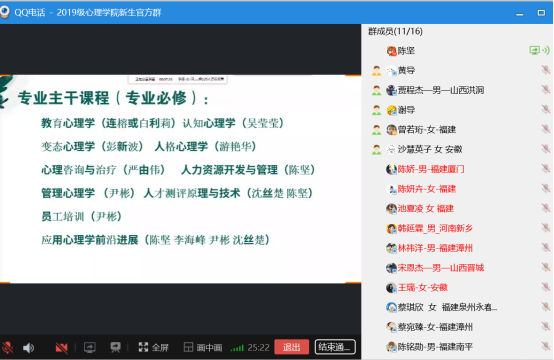This screenshot has width=554, height=360.
Task: Click the 群成员(11/16) header
Action: (395, 31)
